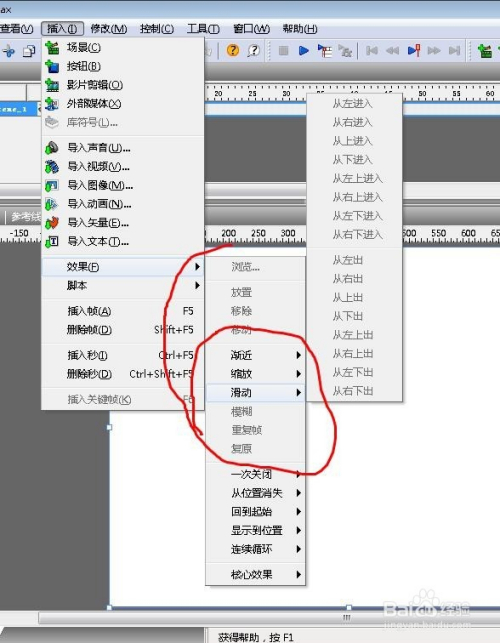Play the movie with blue play button
500x643 pixels.
tap(304, 50)
